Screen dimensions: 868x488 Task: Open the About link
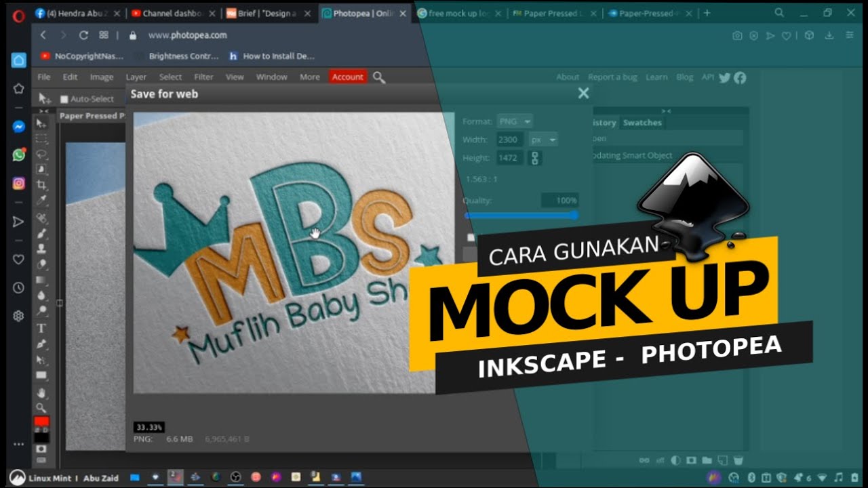tap(568, 77)
